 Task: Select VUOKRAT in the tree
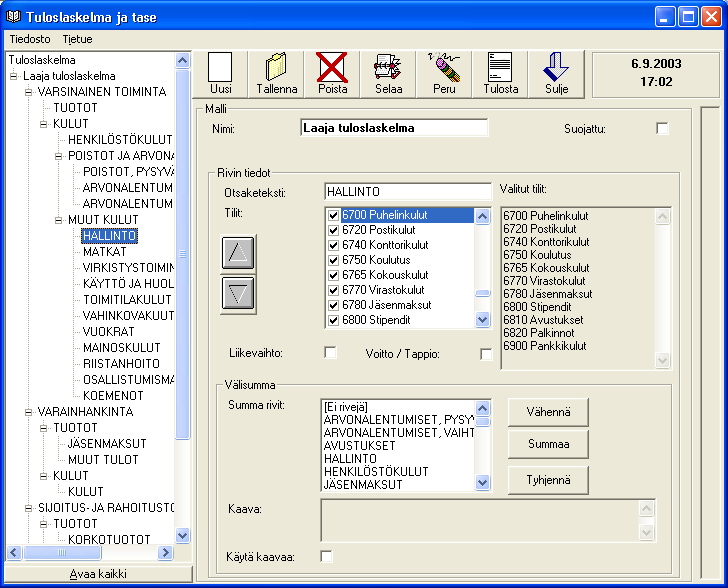click(x=109, y=332)
